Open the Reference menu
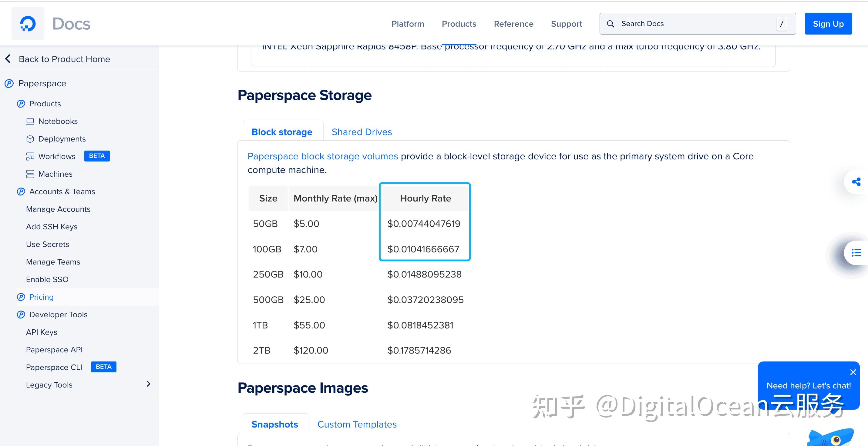Screen dimensions: 868x446 click(513, 24)
